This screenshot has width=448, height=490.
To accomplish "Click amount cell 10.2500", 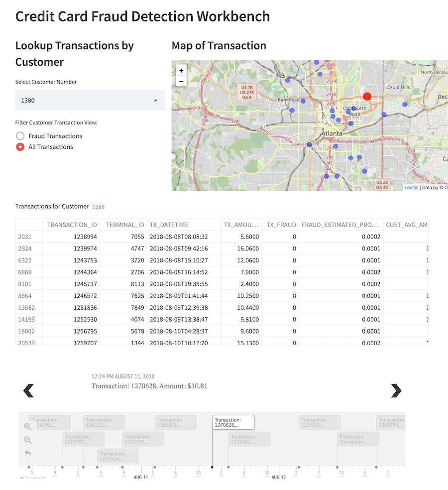I will coord(241,296).
